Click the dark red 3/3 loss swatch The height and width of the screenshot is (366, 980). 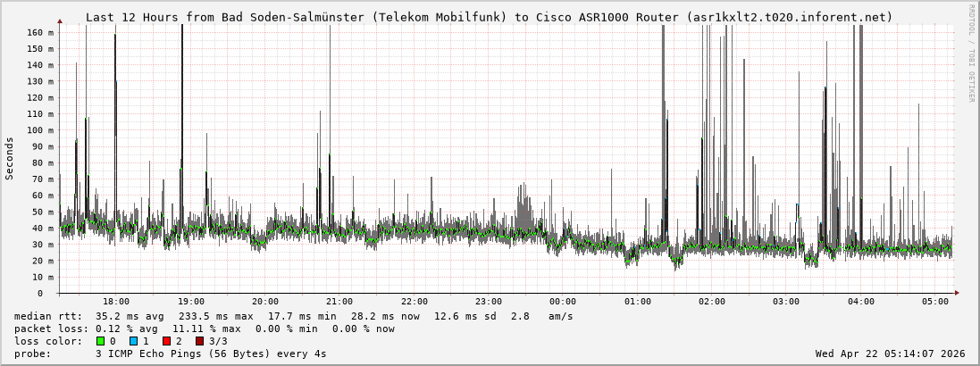[200, 341]
